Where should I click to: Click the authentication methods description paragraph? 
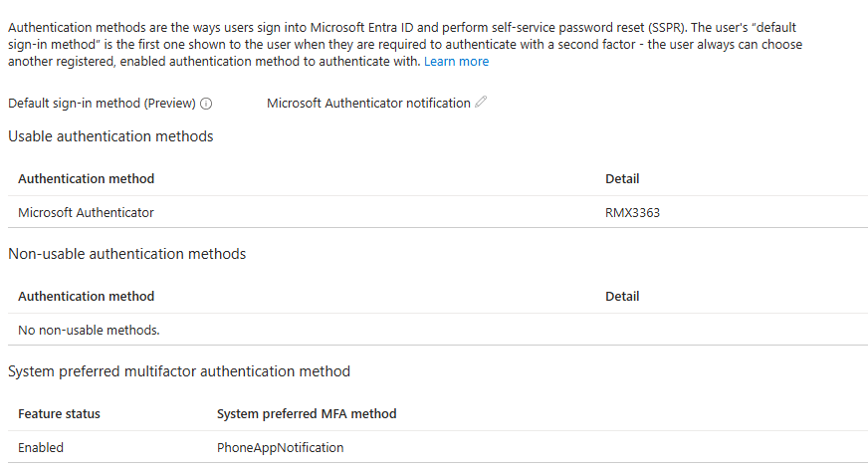pyautogui.click(x=405, y=44)
